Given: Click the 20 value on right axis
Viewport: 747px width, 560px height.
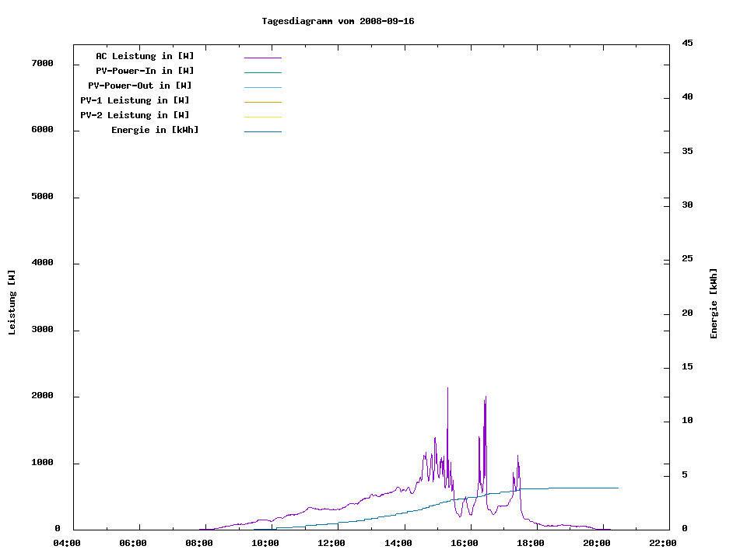Looking at the screenshot, I should (x=687, y=313).
